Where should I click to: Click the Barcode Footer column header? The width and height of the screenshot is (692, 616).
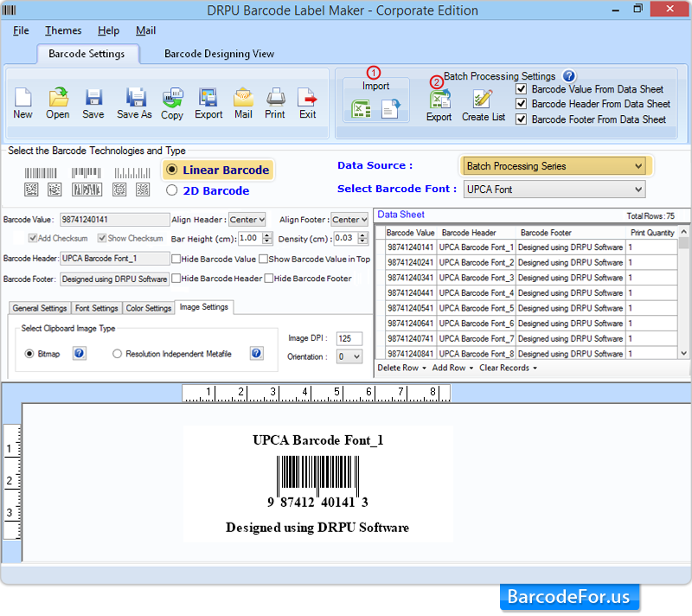[x=571, y=233]
